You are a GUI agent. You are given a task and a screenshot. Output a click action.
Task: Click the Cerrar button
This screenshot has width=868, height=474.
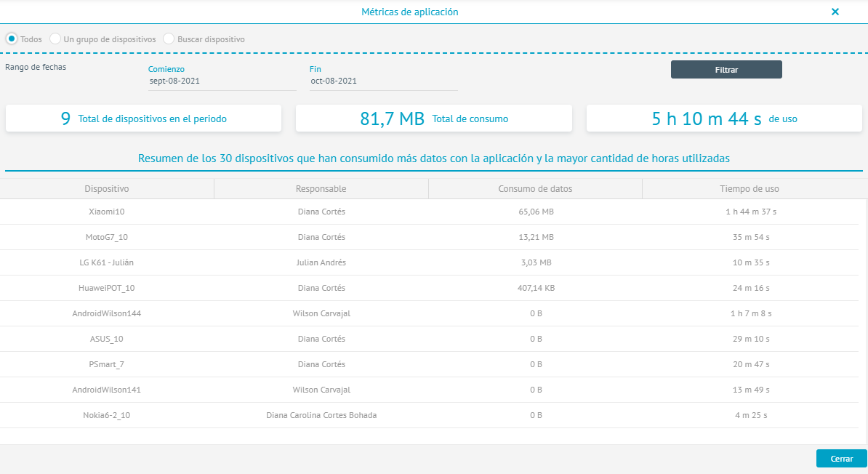click(x=841, y=459)
